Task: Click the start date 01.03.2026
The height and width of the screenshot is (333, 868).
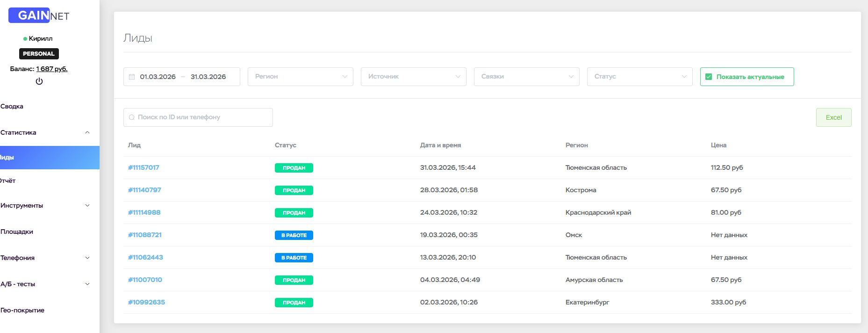Action: pos(158,77)
